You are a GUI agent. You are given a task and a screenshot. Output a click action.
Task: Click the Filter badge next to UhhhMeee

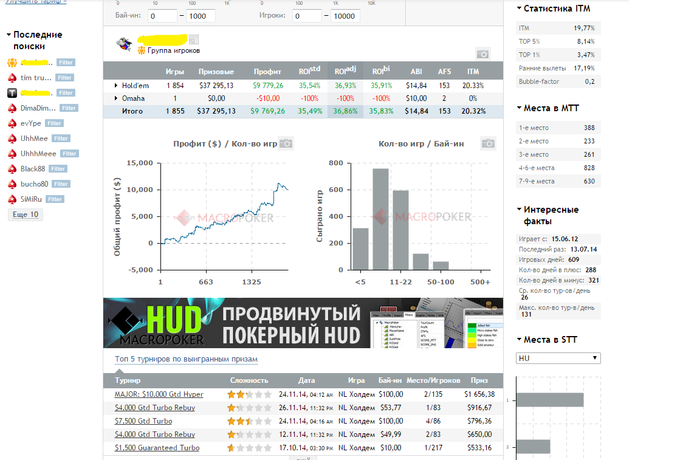(70, 154)
